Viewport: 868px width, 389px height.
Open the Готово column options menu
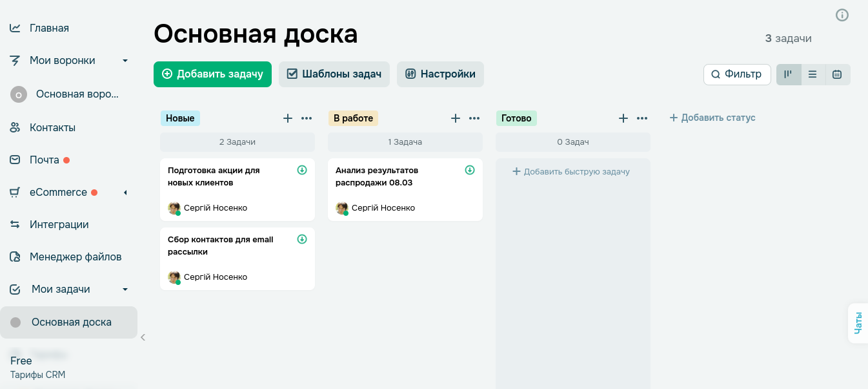coord(642,118)
